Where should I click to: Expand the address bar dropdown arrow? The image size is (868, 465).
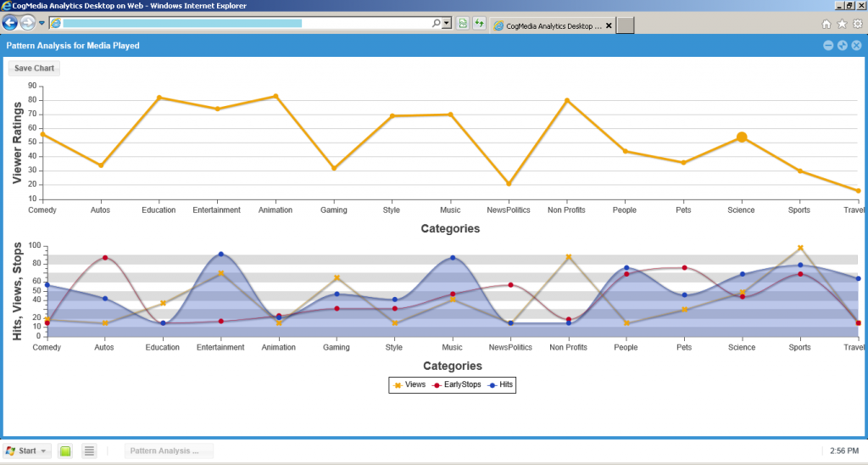coord(448,23)
